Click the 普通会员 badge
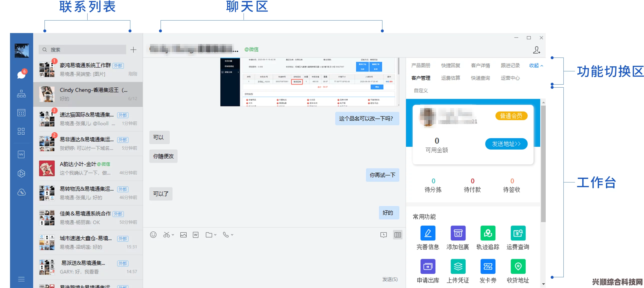644x288 pixels. coord(511,116)
